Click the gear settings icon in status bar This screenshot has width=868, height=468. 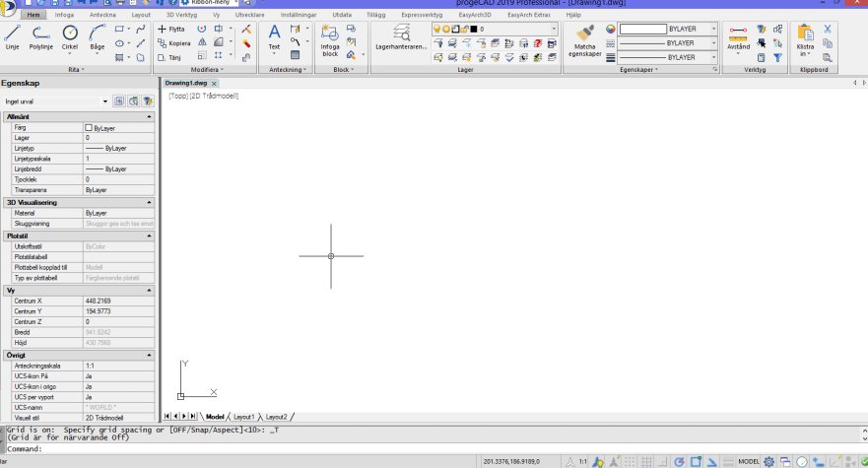click(768, 461)
